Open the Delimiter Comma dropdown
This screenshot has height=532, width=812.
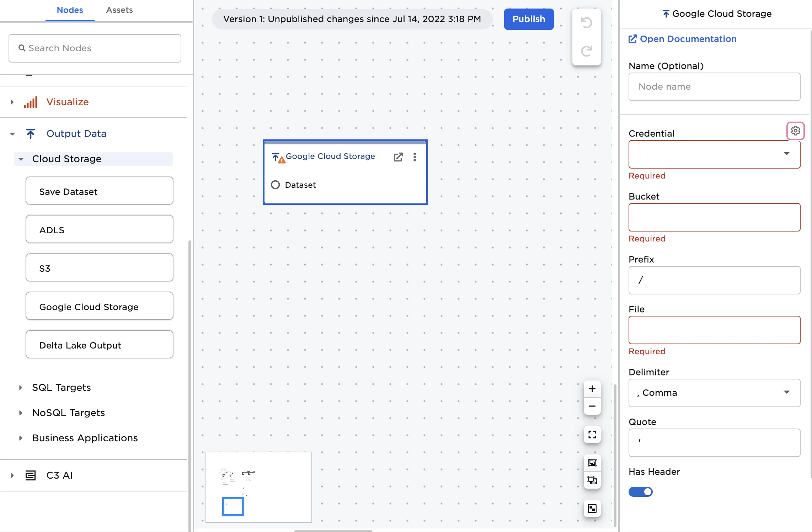tap(714, 393)
